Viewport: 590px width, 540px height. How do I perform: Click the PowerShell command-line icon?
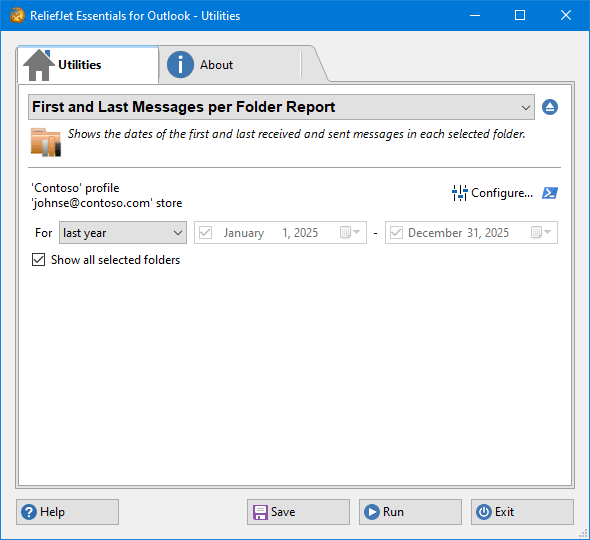pyautogui.click(x=550, y=193)
